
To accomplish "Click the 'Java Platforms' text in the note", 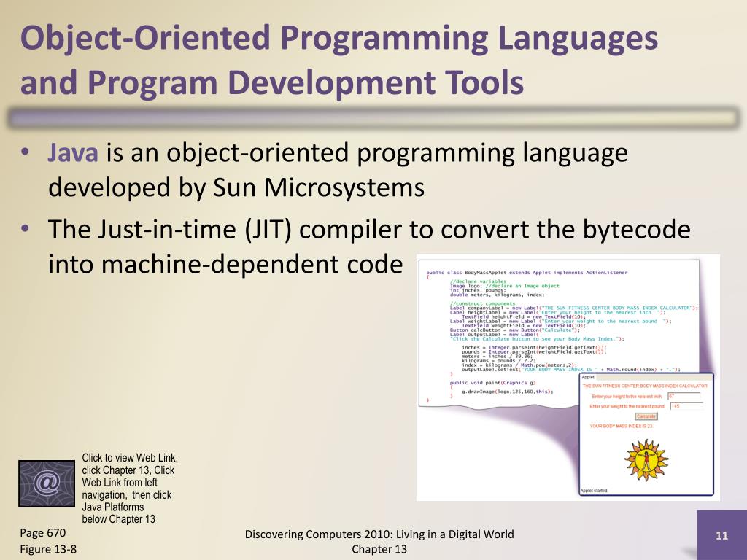I will click(113, 507).
